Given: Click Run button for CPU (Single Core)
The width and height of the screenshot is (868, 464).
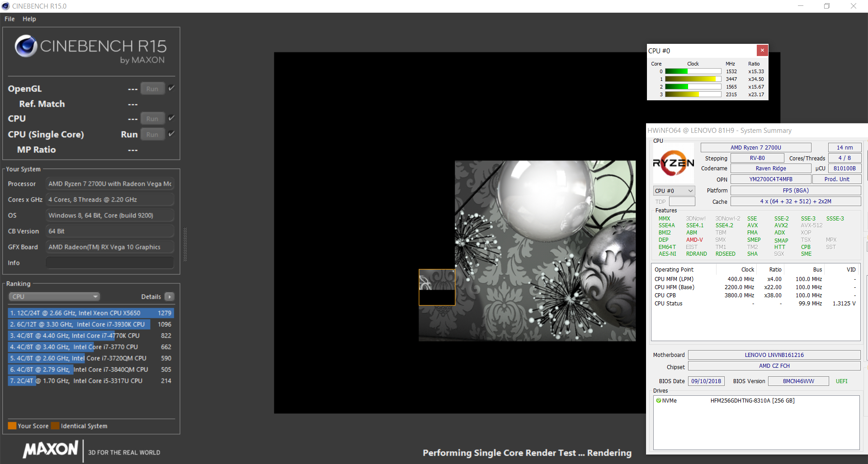Looking at the screenshot, I should tap(152, 134).
